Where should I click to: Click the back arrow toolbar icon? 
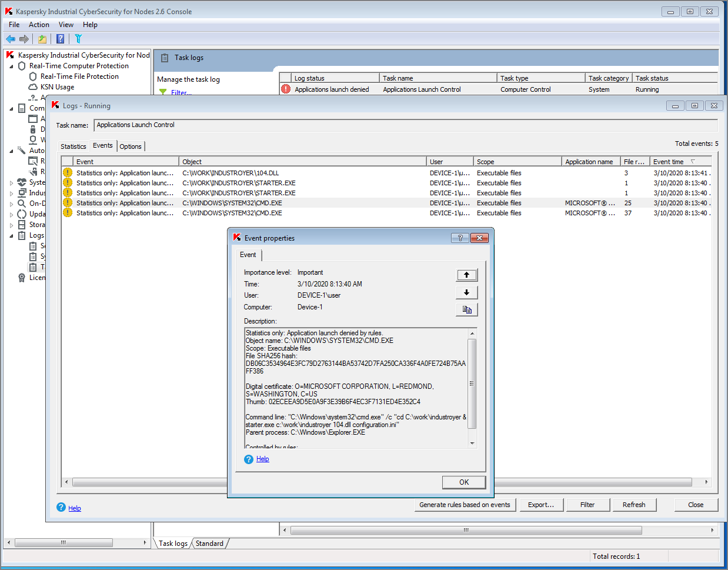[x=11, y=39]
